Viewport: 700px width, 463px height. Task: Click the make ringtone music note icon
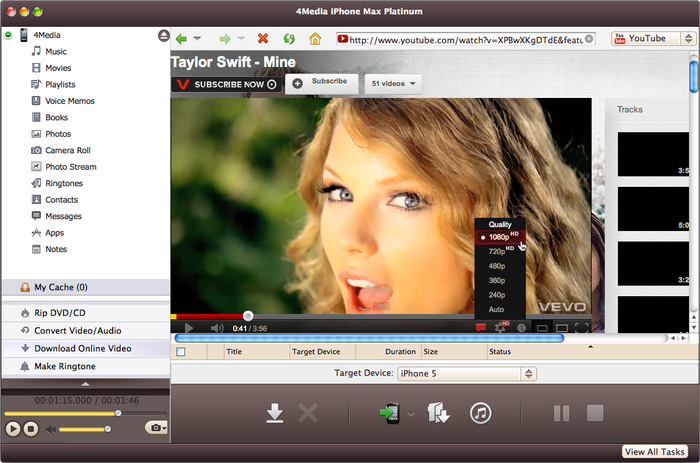pos(480,413)
